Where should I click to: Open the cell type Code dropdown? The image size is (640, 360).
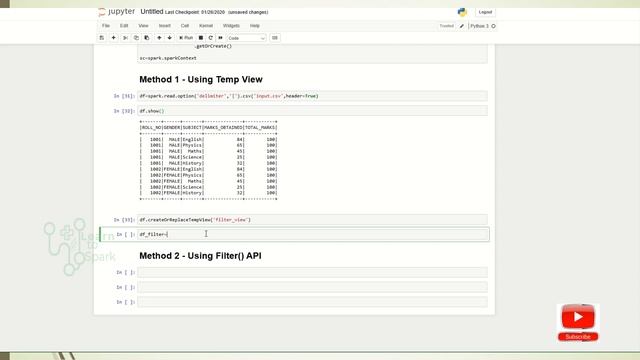coord(247,38)
